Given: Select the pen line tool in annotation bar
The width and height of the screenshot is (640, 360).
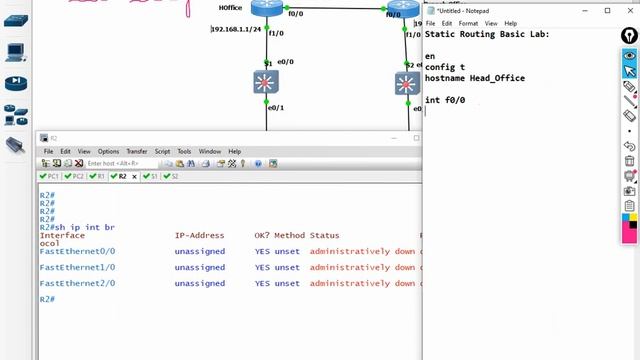Looking at the screenshot, I should point(629,101).
